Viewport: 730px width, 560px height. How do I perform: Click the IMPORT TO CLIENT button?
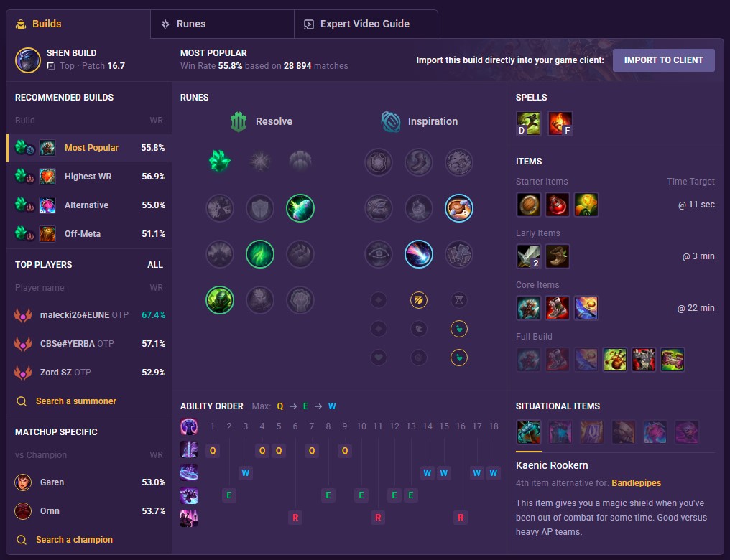(663, 60)
